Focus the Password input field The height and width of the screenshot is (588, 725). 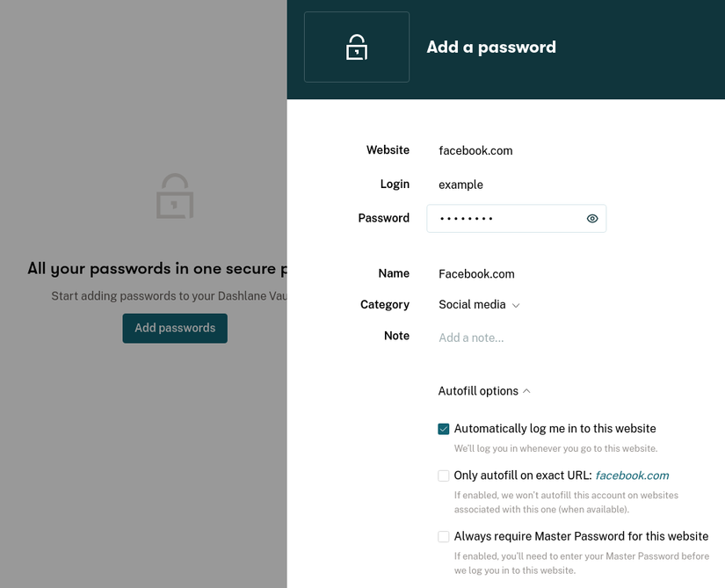[x=501, y=218]
